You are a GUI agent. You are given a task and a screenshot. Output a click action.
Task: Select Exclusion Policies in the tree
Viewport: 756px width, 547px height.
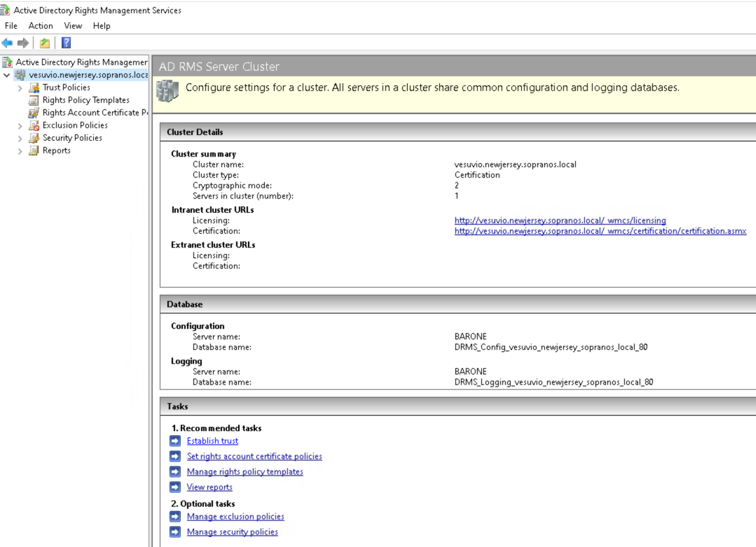coord(75,124)
